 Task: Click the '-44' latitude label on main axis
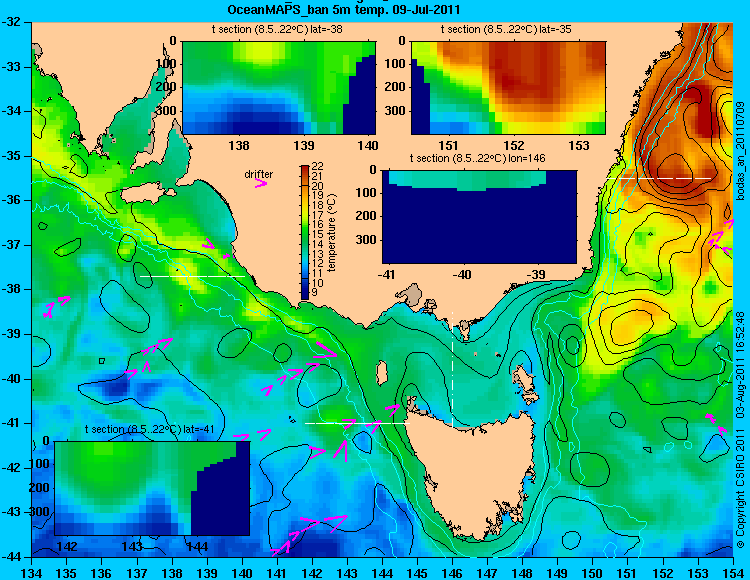pos(11,557)
